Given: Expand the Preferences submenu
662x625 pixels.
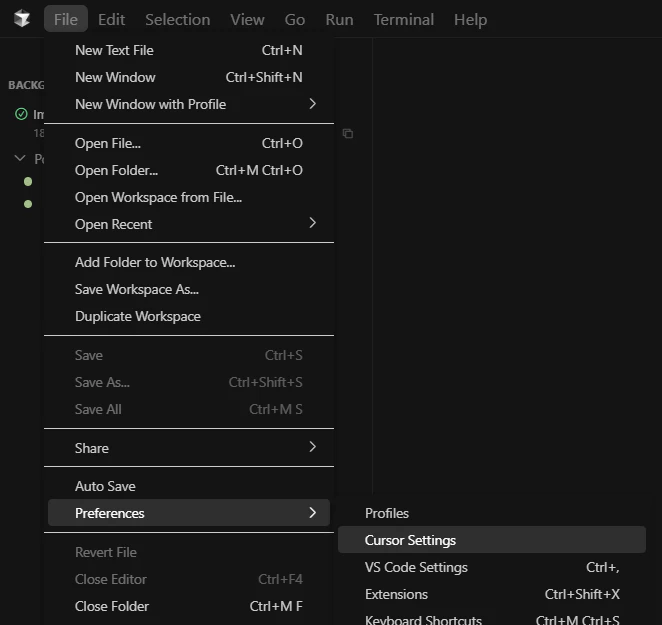Looking at the screenshot, I should click(x=189, y=513).
